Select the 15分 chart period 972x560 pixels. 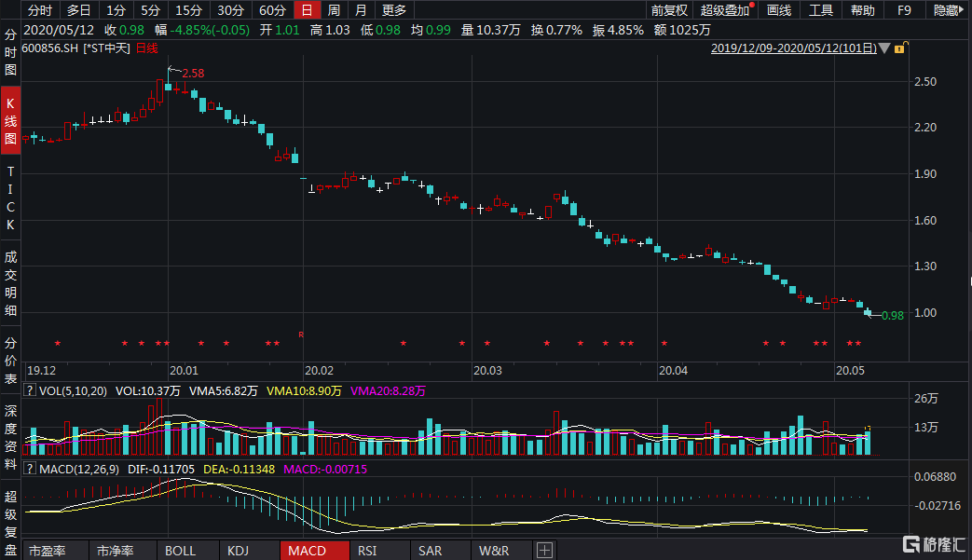click(188, 10)
